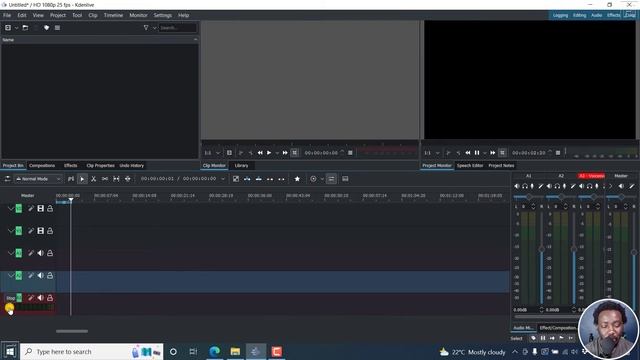Click the mix clips icon
The width and height of the screenshot is (640, 360).
[x=236, y=179]
